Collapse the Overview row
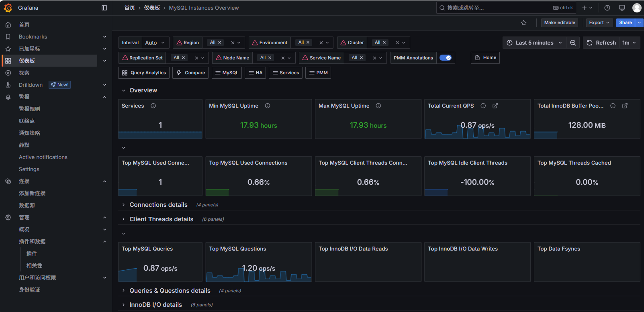 pyautogui.click(x=123, y=90)
